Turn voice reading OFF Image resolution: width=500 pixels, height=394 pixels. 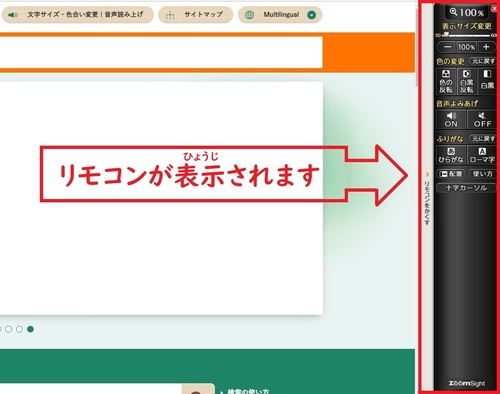click(482, 119)
